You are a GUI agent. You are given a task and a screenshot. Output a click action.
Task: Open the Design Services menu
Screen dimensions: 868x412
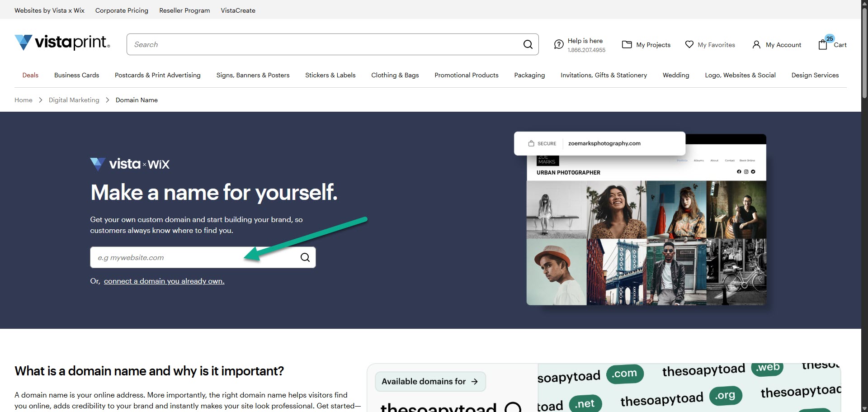[x=815, y=75]
